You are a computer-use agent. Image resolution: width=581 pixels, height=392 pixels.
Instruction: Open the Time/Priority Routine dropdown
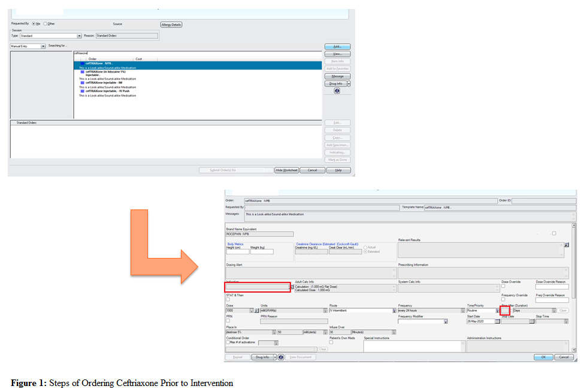(x=497, y=311)
